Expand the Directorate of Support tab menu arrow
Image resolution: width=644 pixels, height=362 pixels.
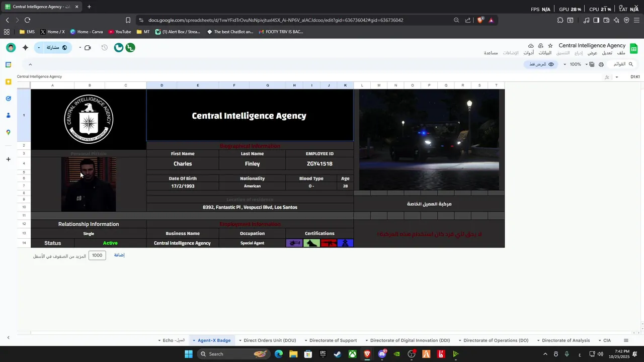(x=305, y=341)
